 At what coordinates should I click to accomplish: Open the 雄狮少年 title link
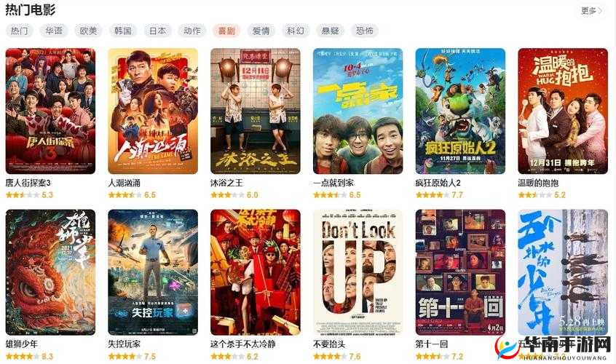pyautogui.click(x=22, y=344)
